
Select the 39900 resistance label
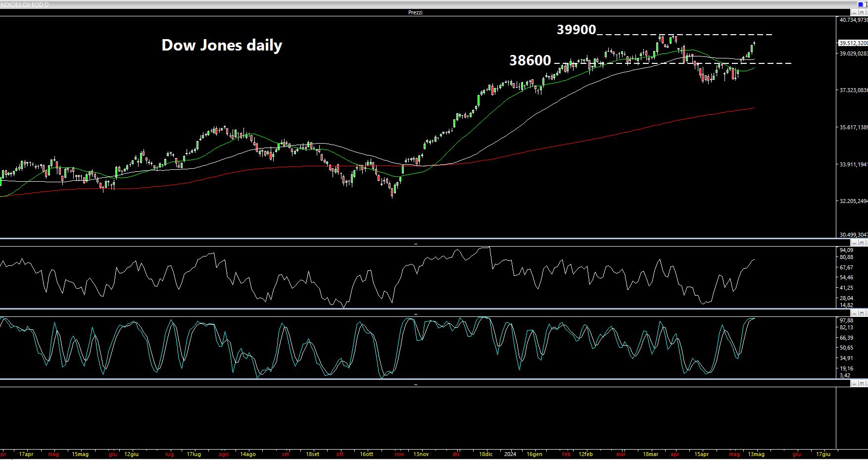point(577,30)
